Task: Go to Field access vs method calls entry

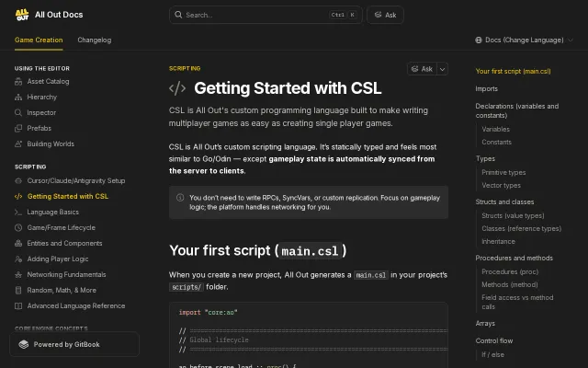Action: (517, 302)
